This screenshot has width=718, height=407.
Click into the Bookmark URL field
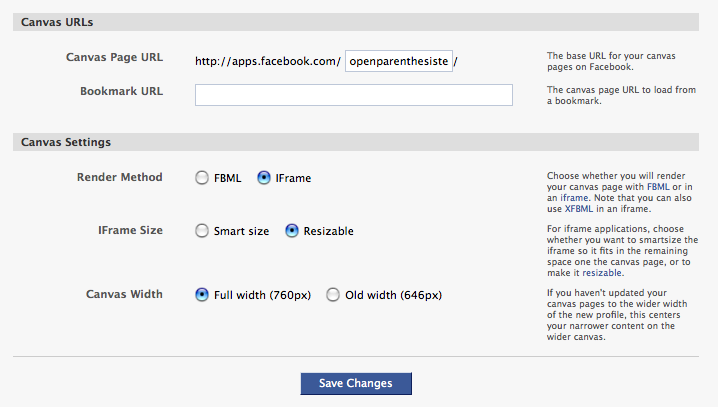coord(354,95)
